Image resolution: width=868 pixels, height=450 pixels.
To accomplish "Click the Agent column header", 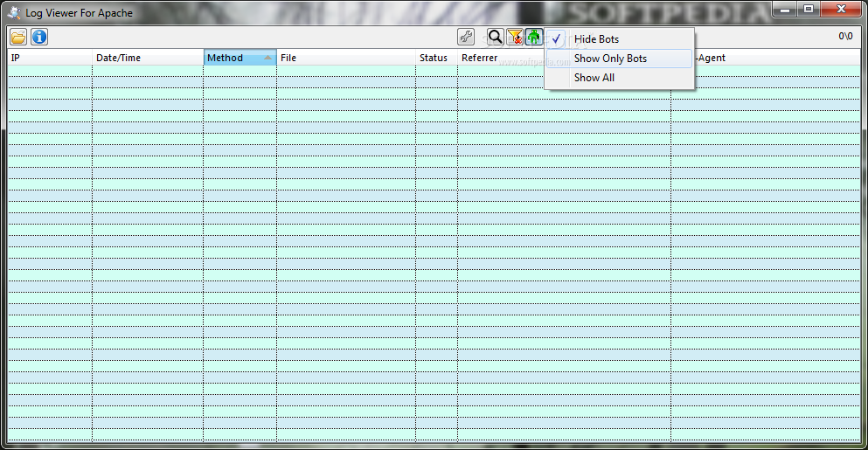I will coord(777,58).
